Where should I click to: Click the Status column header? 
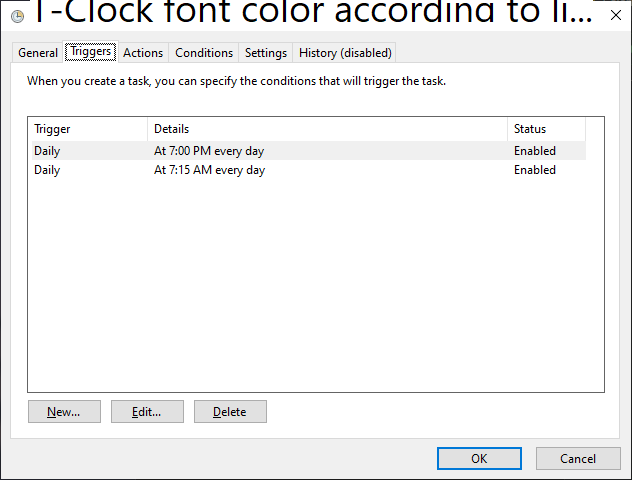point(547,129)
